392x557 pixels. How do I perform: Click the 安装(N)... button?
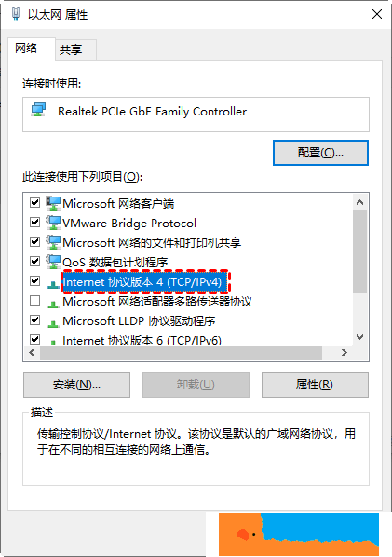click(76, 385)
